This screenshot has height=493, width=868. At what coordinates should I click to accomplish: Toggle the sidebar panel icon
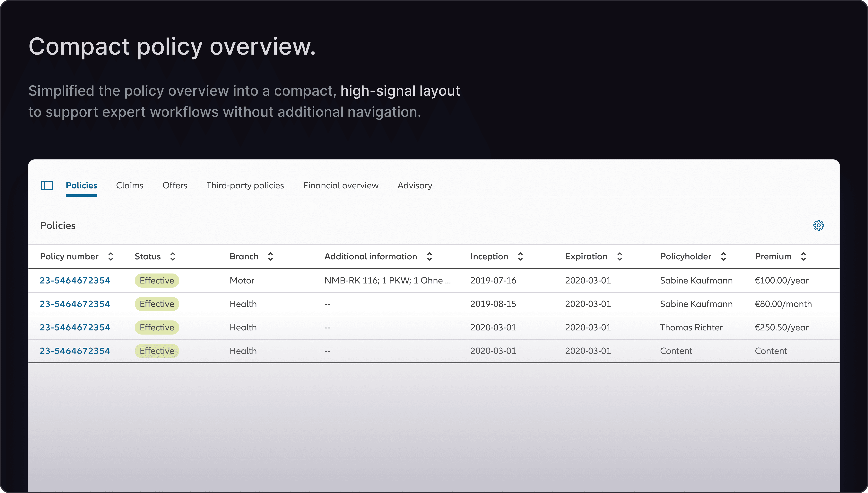pos(47,185)
